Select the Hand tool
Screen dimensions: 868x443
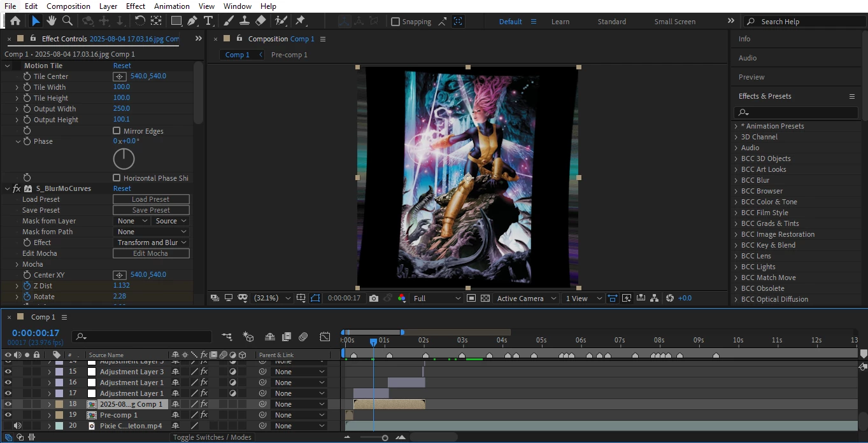click(52, 21)
